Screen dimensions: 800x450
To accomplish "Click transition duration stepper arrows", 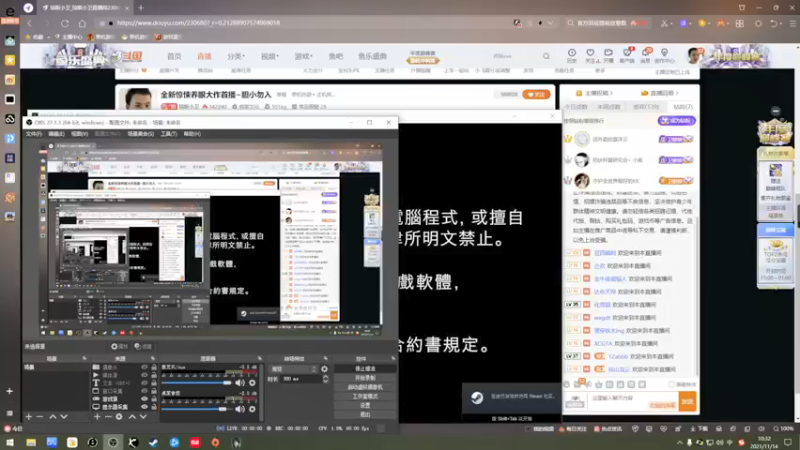I will tap(326, 379).
